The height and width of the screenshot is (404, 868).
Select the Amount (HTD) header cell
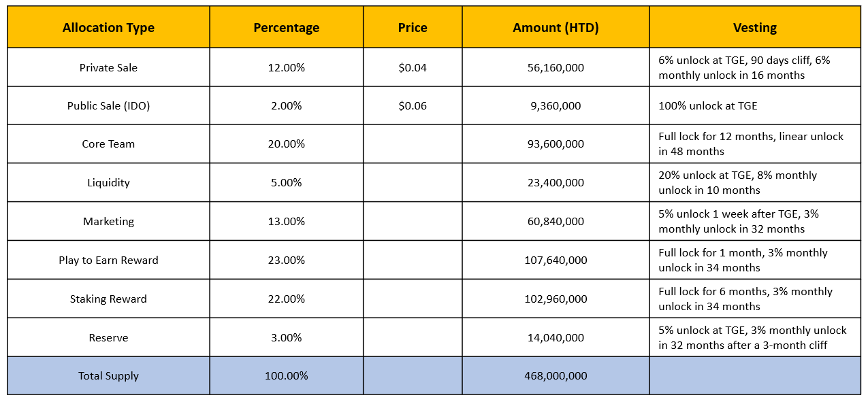click(556, 27)
